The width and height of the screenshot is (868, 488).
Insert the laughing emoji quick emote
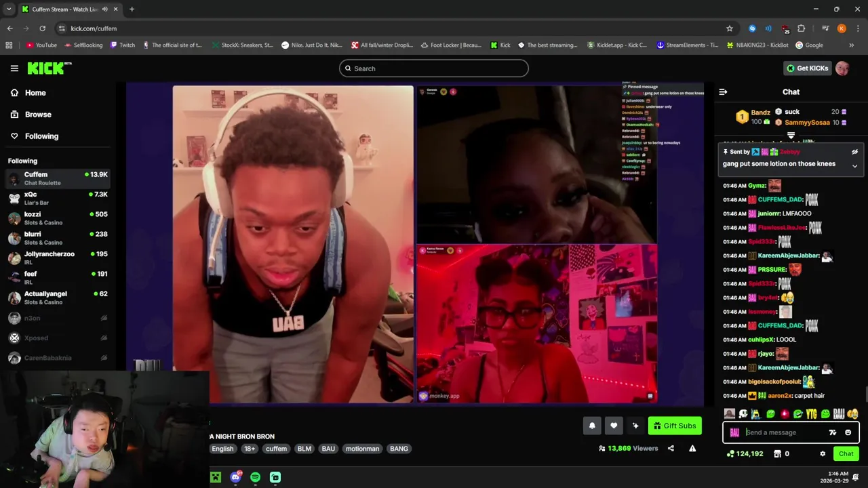tap(852, 414)
